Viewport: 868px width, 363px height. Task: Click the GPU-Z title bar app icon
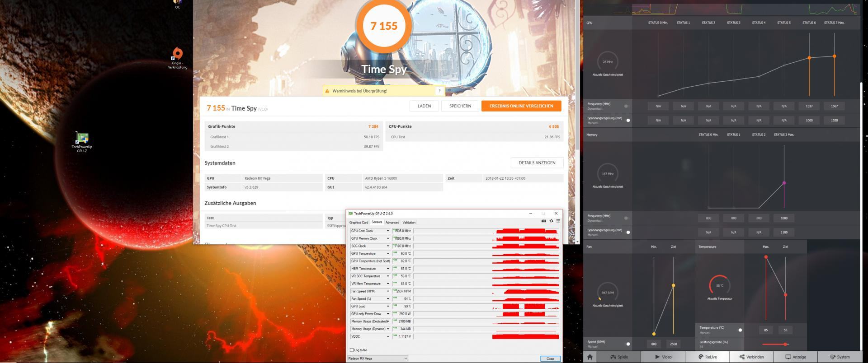pyautogui.click(x=350, y=214)
